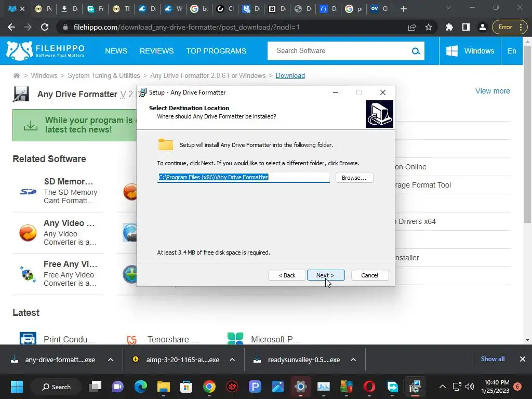This screenshot has height=399, width=532.
Task: Click the Free Any Video Converter icon
Action: (28, 274)
